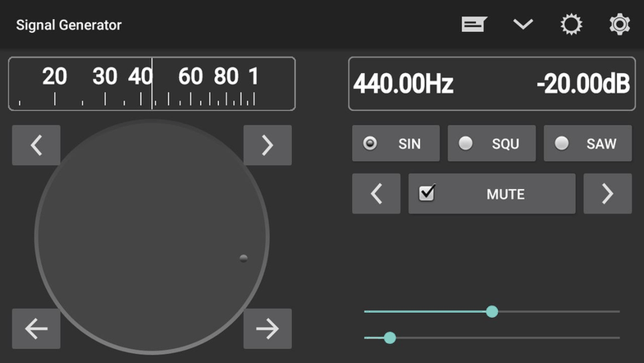
Task: Select the SQU square waveform option
Action: click(491, 144)
